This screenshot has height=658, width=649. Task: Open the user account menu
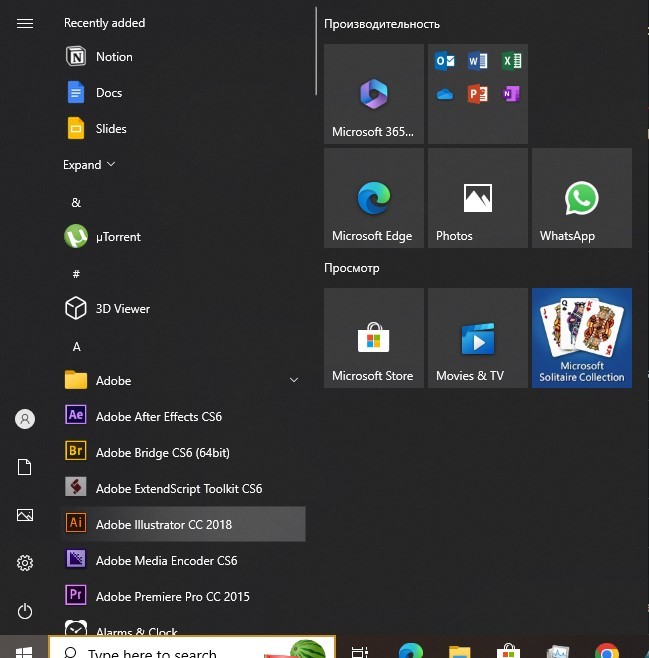(x=25, y=419)
